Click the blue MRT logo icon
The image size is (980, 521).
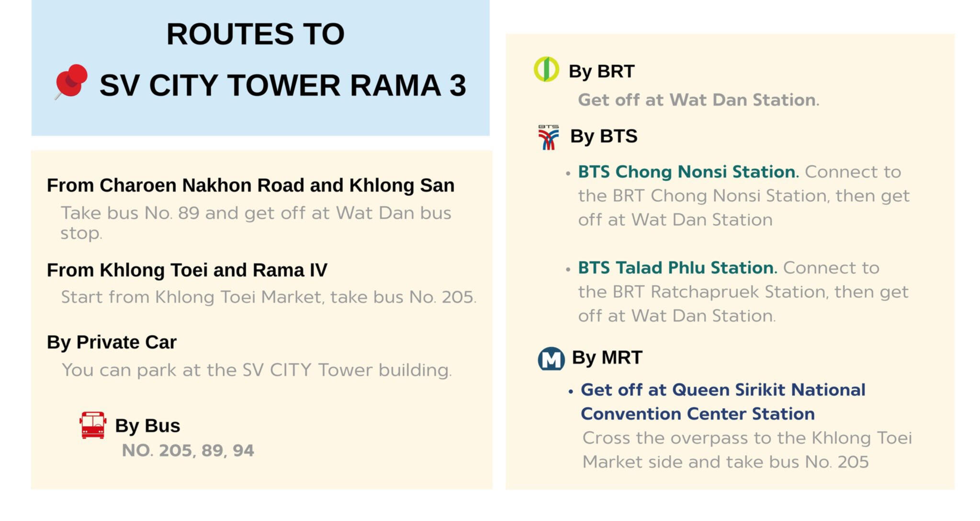pos(551,359)
